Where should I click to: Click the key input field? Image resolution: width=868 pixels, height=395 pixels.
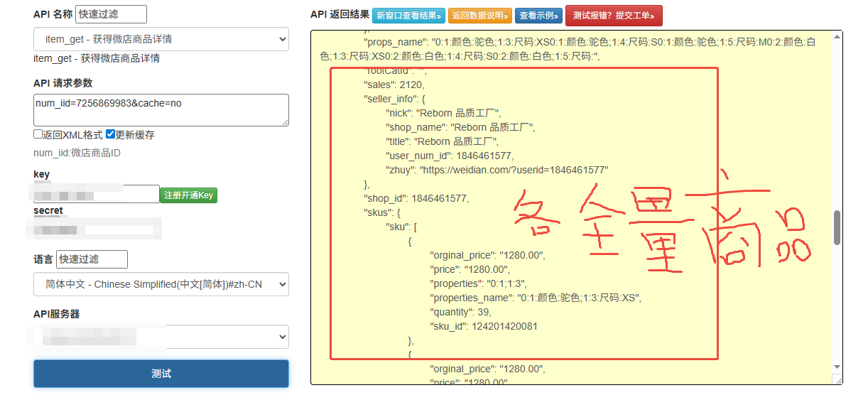pos(96,195)
